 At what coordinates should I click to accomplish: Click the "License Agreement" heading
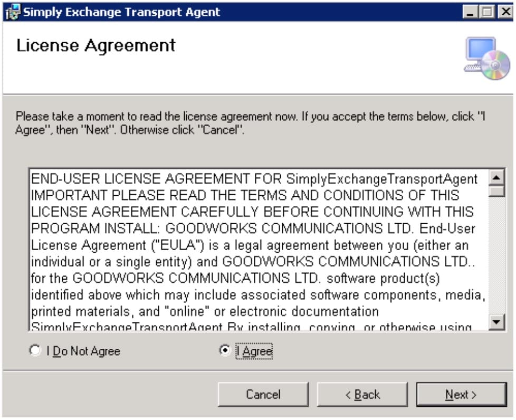[95, 46]
